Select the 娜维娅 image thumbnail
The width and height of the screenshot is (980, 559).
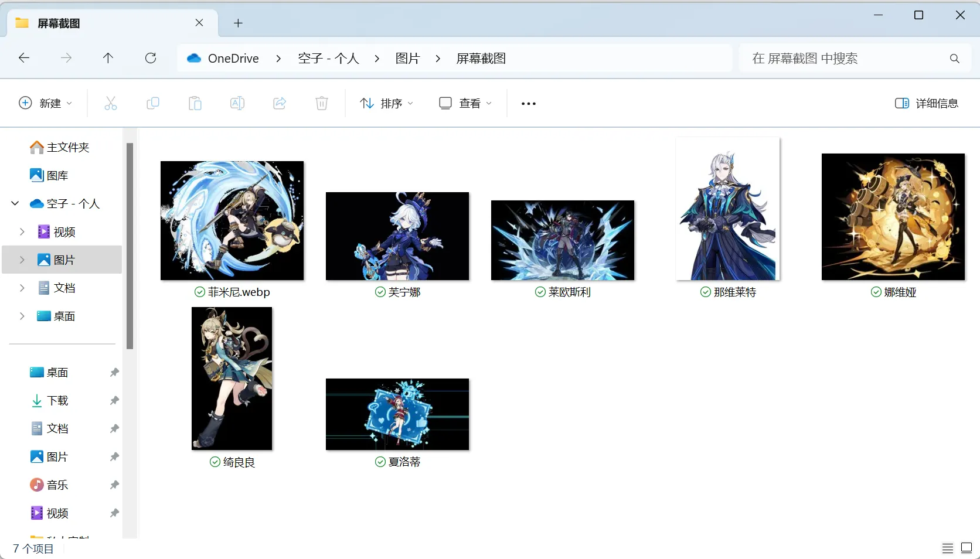(x=893, y=217)
